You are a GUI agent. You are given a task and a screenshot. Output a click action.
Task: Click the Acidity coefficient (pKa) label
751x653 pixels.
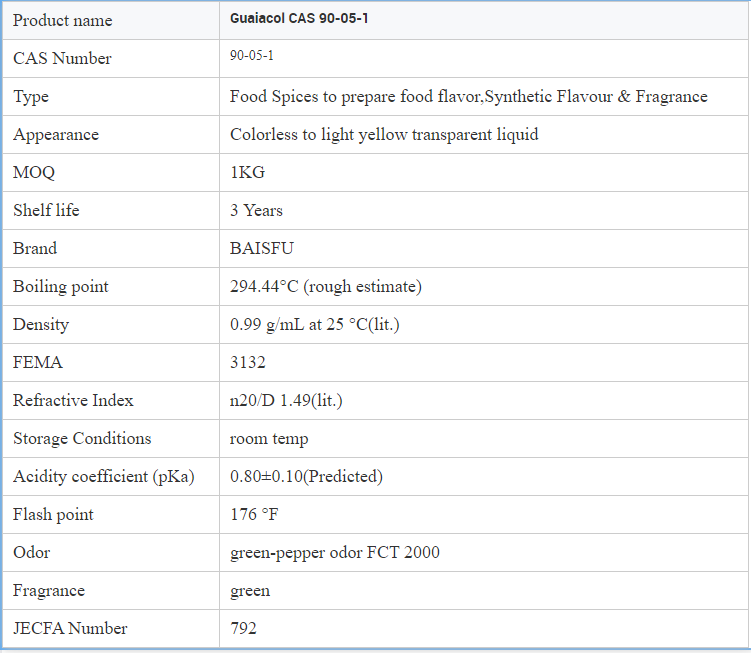click(103, 477)
